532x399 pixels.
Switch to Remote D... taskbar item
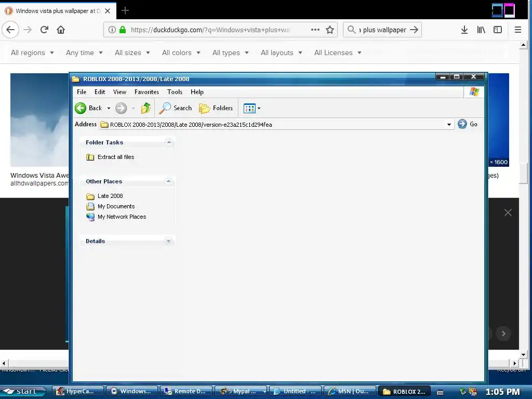pyautogui.click(x=187, y=391)
